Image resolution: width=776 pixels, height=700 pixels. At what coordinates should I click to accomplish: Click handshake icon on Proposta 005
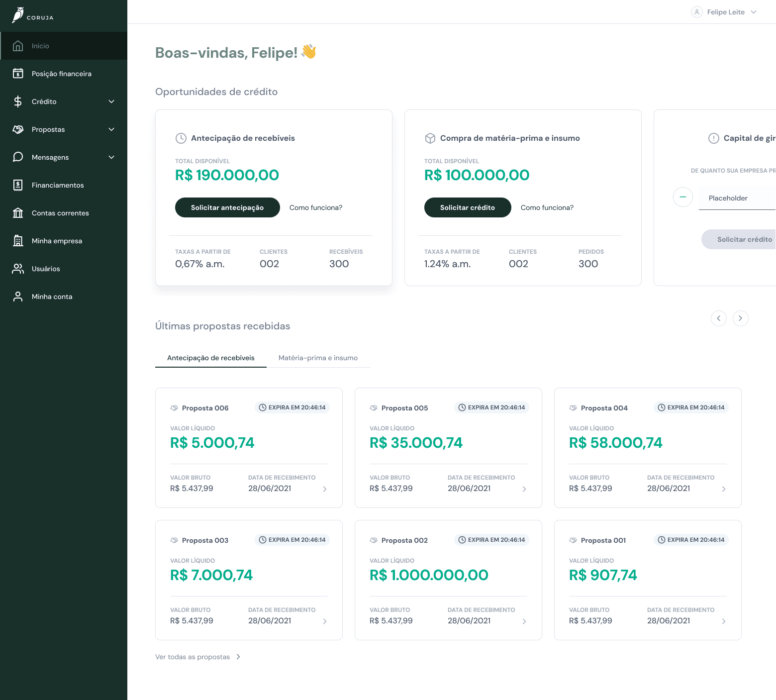[x=374, y=408]
